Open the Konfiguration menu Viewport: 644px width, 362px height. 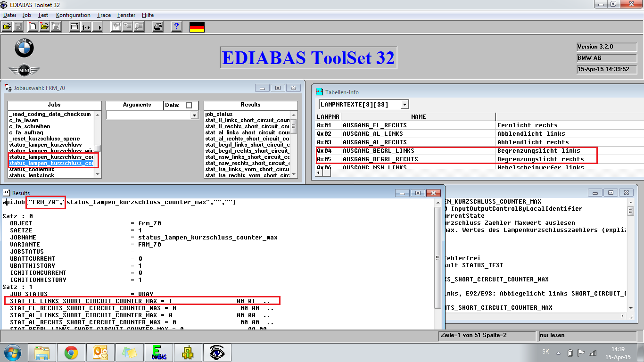click(73, 15)
